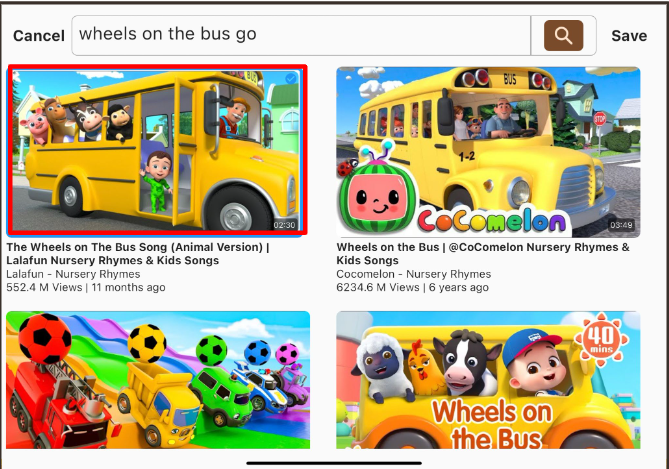The image size is (669, 469).
Task: Choose the soccer ball trucks video thumbnail
Action: pyautogui.click(x=158, y=380)
